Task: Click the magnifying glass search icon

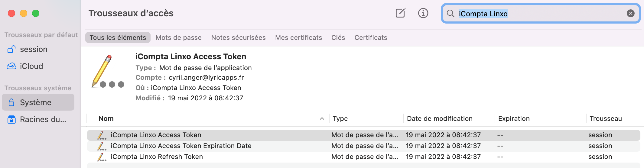Action: pyautogui.click(x=450, y=13)
